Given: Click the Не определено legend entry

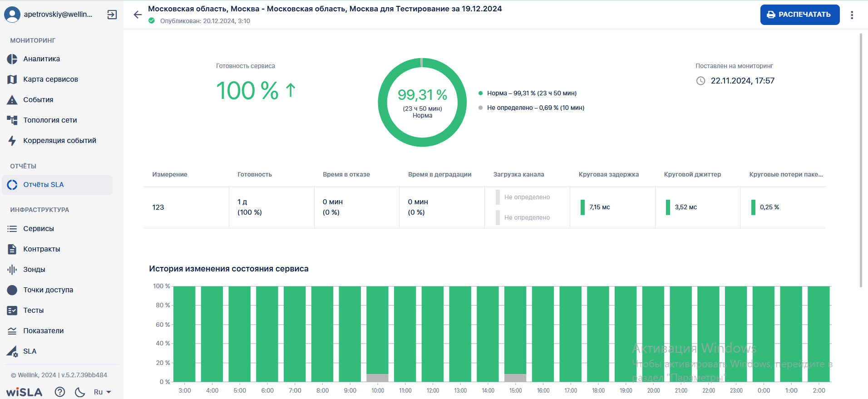Looking at the screenshot, I should point(531,108).
